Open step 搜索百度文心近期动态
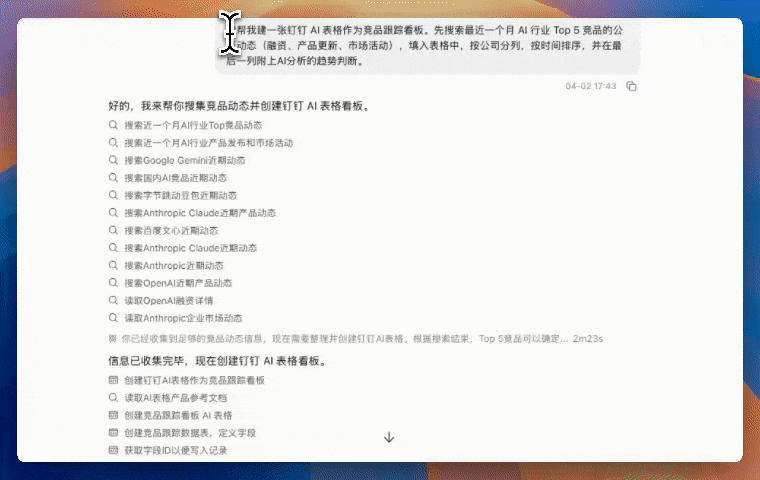This screenshot has width=760, height=480. [171, 230]
